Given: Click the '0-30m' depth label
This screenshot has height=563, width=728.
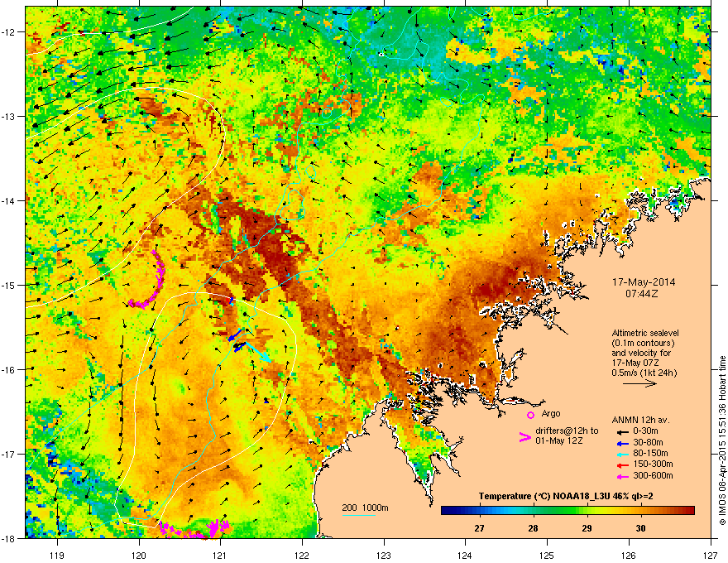Looking at the screenshot, I should pos(645,431).
